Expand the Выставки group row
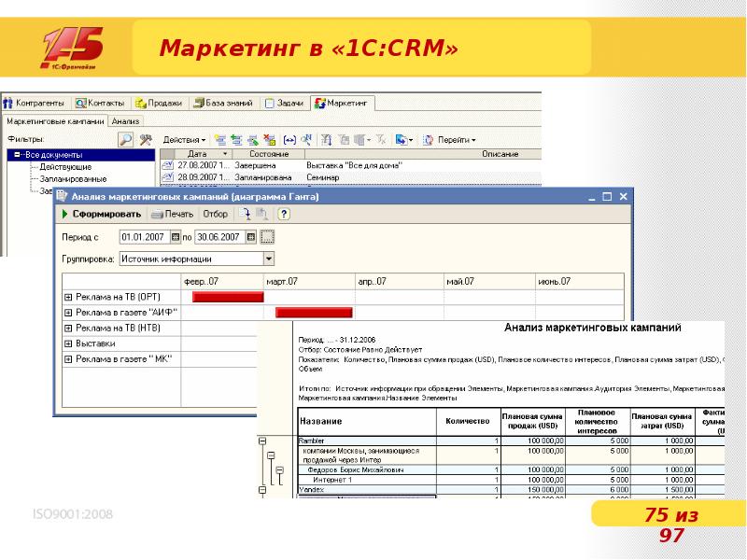Screen dimensions: 747x560 (68, 343)
